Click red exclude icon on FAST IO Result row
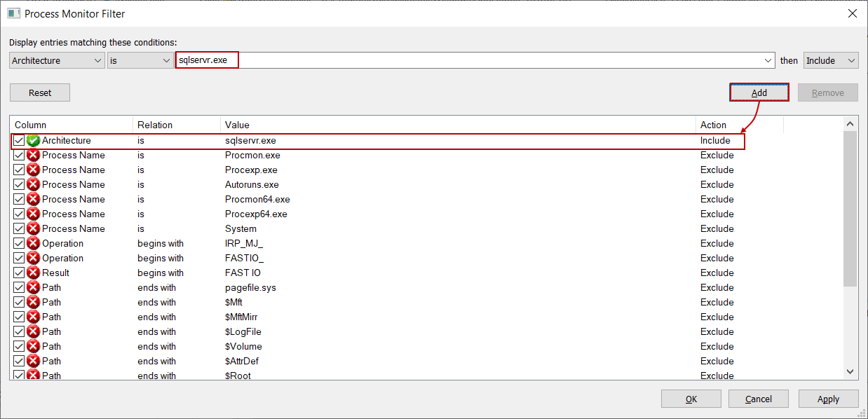Viewport: 868px width, 419px height. [x=33, y=273]
